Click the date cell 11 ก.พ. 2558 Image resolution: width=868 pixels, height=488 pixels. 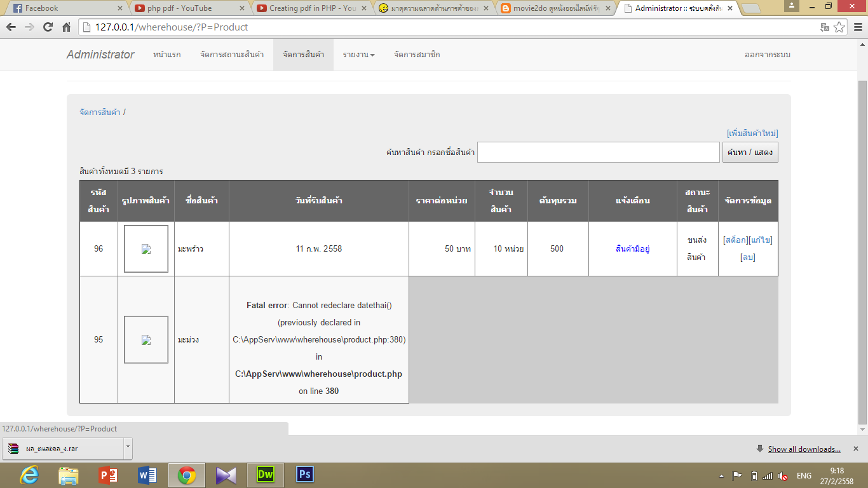coord(319,249)
